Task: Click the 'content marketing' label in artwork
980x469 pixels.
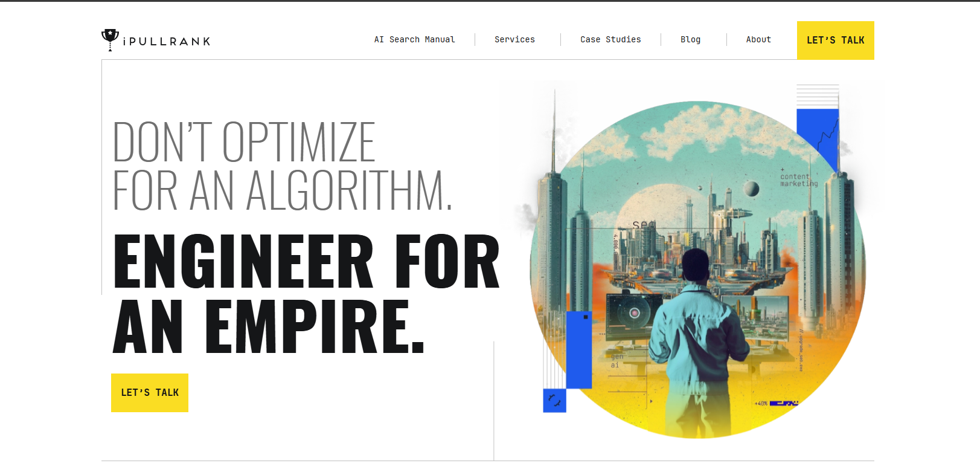Action: (x=798, y=180)
